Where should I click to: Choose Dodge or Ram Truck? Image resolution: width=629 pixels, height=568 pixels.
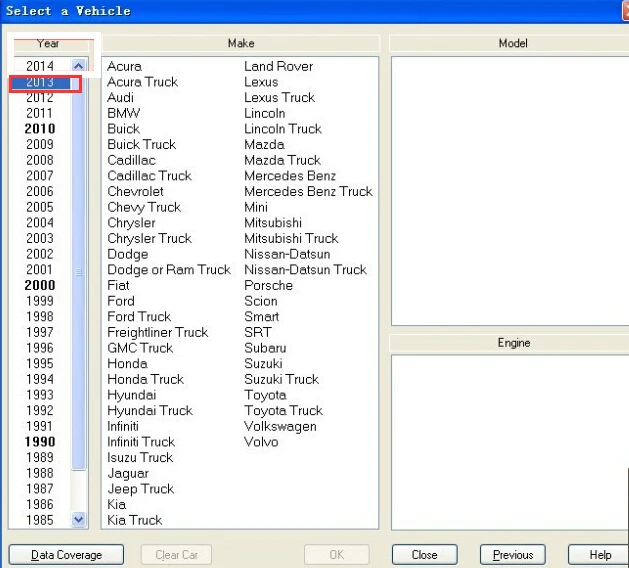pyautogui.click(x=169, y=270)
